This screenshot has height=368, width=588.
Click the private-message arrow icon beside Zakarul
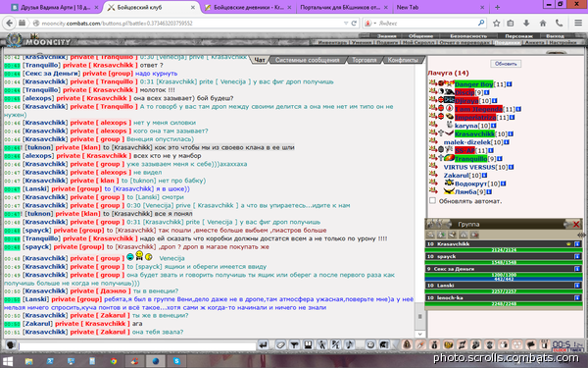point(433,175)
